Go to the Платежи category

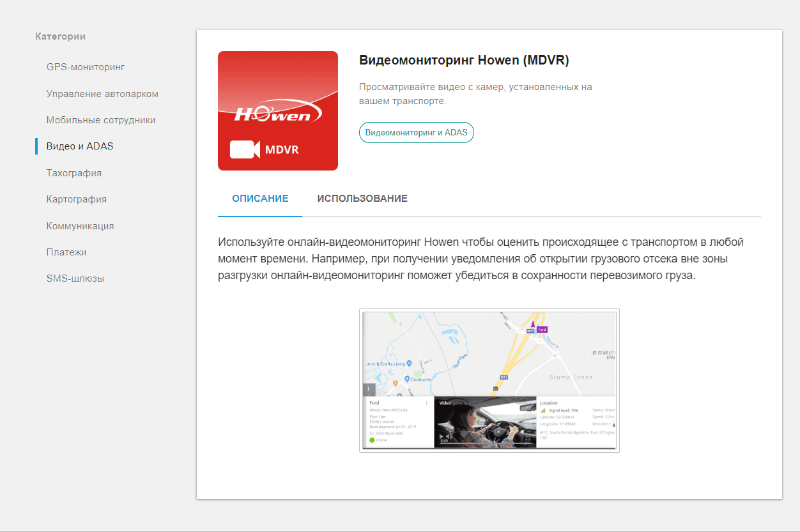[66, 252]
